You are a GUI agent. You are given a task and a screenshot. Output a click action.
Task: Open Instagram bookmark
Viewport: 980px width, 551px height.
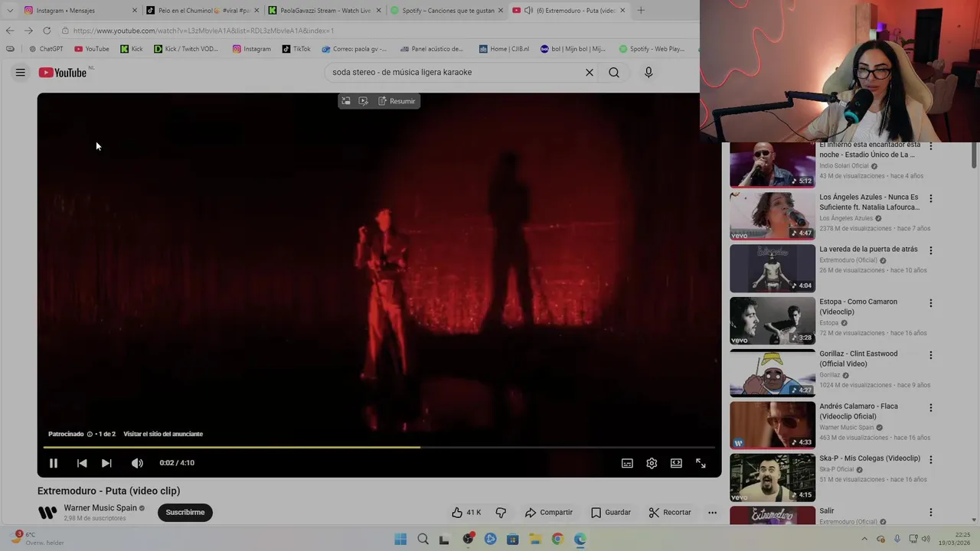pyautogui.click(x=252, y=49)
